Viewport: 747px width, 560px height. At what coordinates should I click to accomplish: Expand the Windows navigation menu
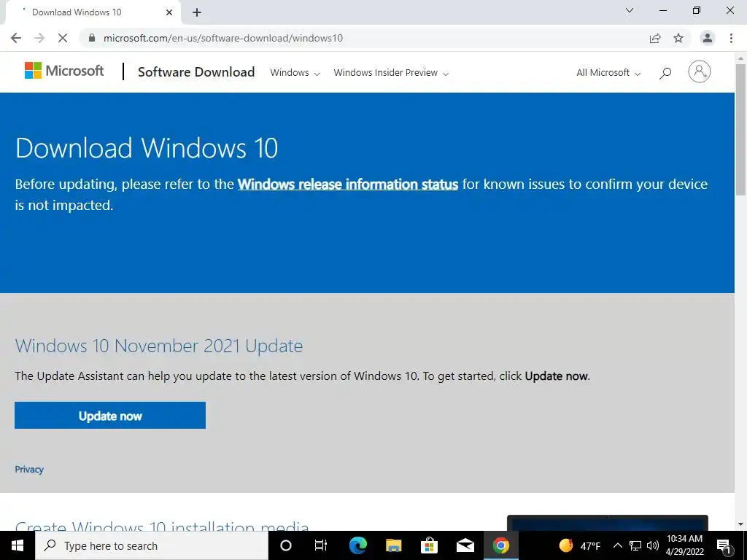point(295,73)
